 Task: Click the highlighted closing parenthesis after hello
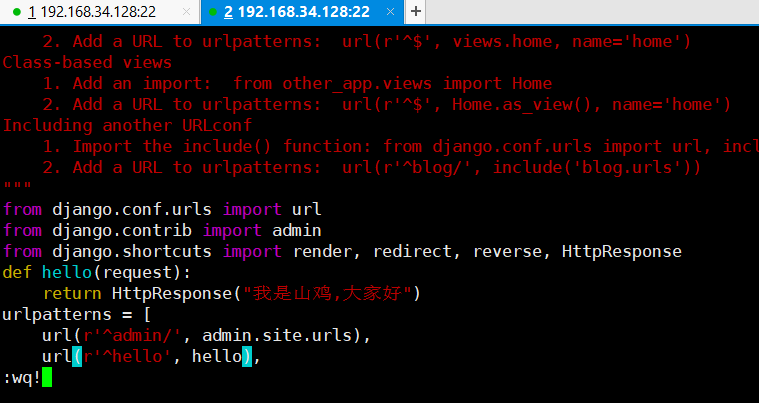tap(247, 357)
